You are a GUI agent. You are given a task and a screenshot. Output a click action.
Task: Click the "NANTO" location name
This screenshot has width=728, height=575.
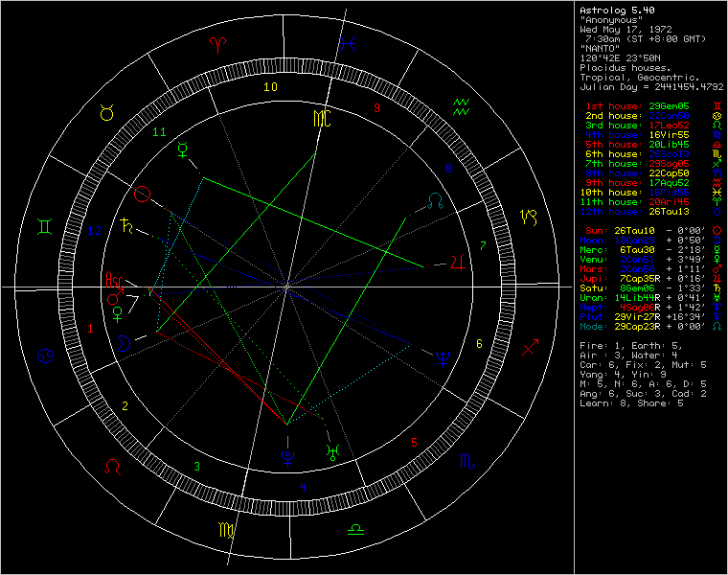(x=600, y=48)
